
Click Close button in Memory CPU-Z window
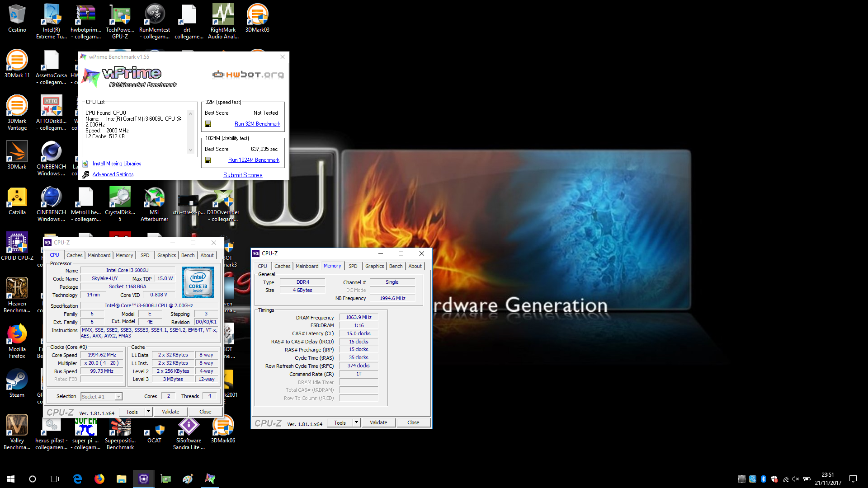[413, 422]
